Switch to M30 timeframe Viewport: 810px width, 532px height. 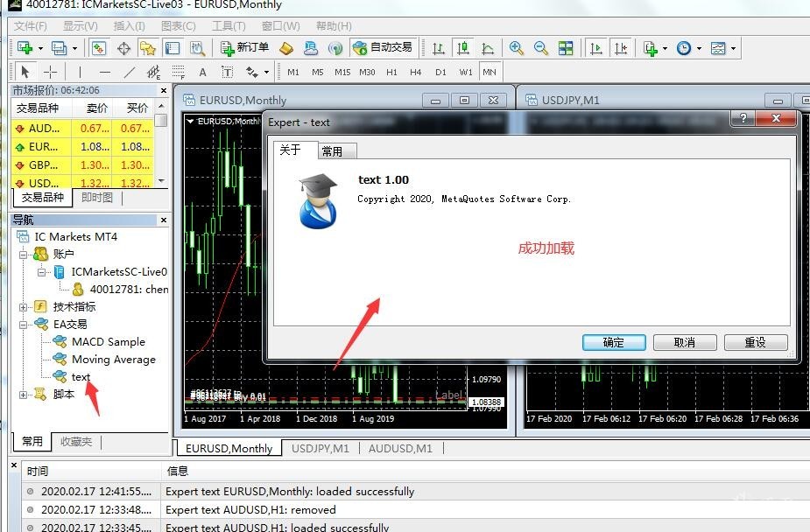tap(367, 72)
